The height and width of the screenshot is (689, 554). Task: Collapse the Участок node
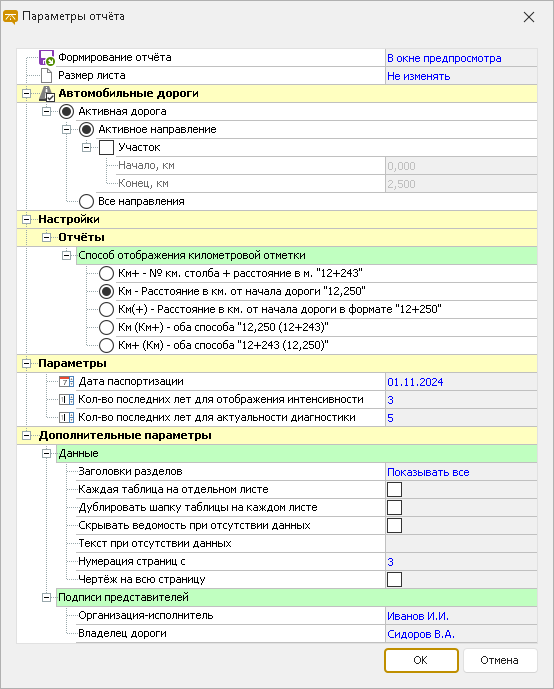tap(87, 148)
